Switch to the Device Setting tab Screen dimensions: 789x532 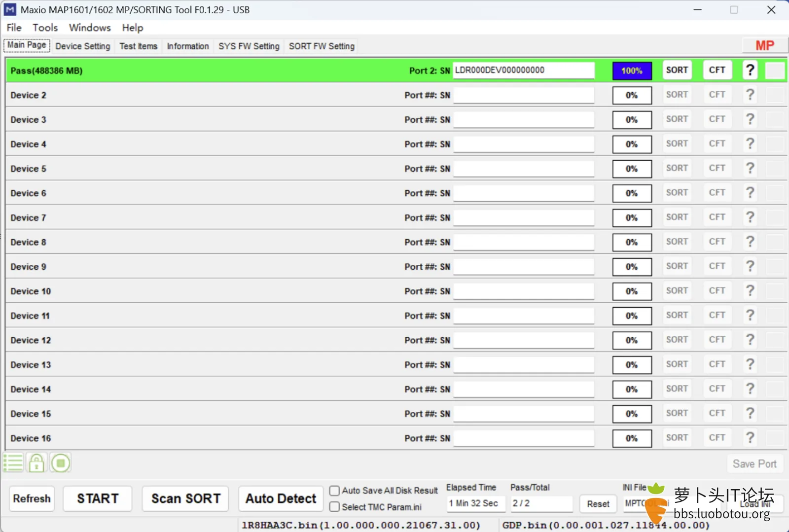tap(83, 46)
